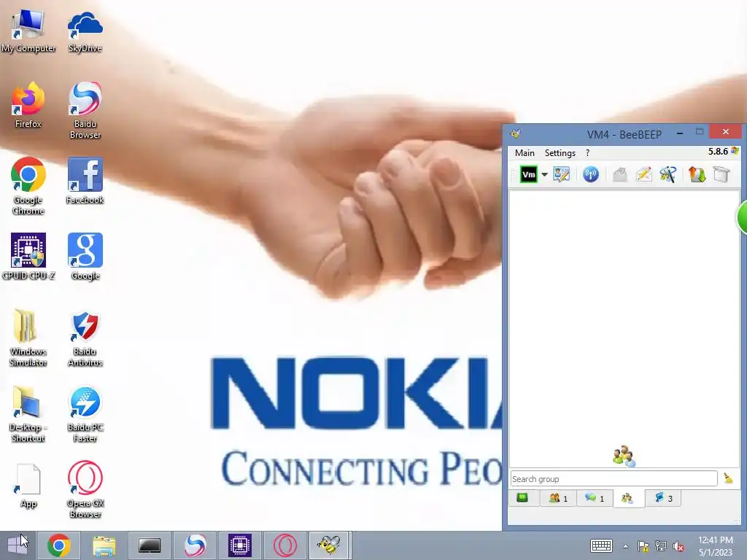Select the Baidu Antivirus desktop shortcut
The height and width of the screenshot is (560, 747).
pos(85,338)
